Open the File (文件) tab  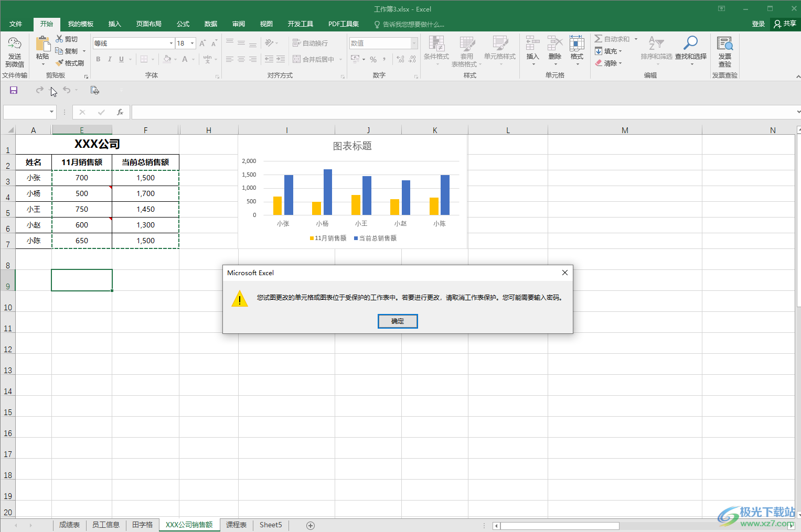point(16,24)
